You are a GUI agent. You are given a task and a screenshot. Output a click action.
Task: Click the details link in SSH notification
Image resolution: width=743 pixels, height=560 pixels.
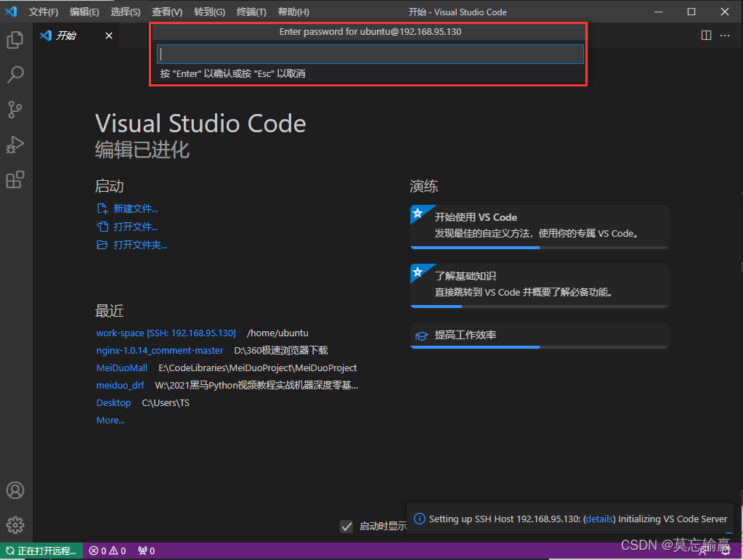[599, 519]
